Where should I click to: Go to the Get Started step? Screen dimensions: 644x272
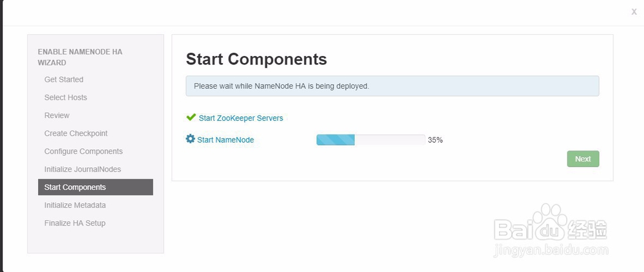point(64,80)
